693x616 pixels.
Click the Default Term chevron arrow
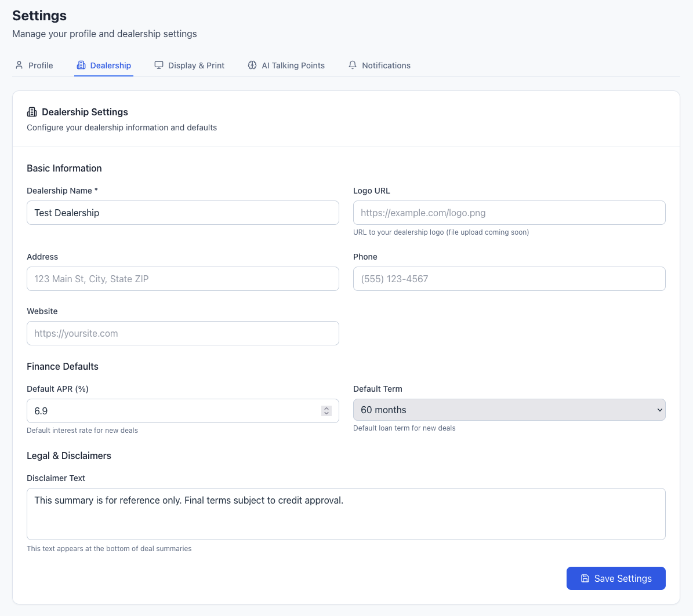659,410
